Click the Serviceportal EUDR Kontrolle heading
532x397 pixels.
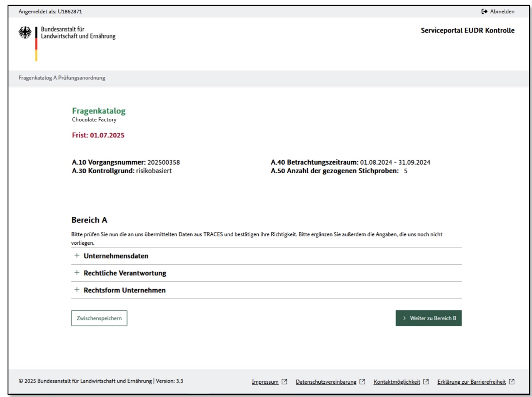point(468,31)
